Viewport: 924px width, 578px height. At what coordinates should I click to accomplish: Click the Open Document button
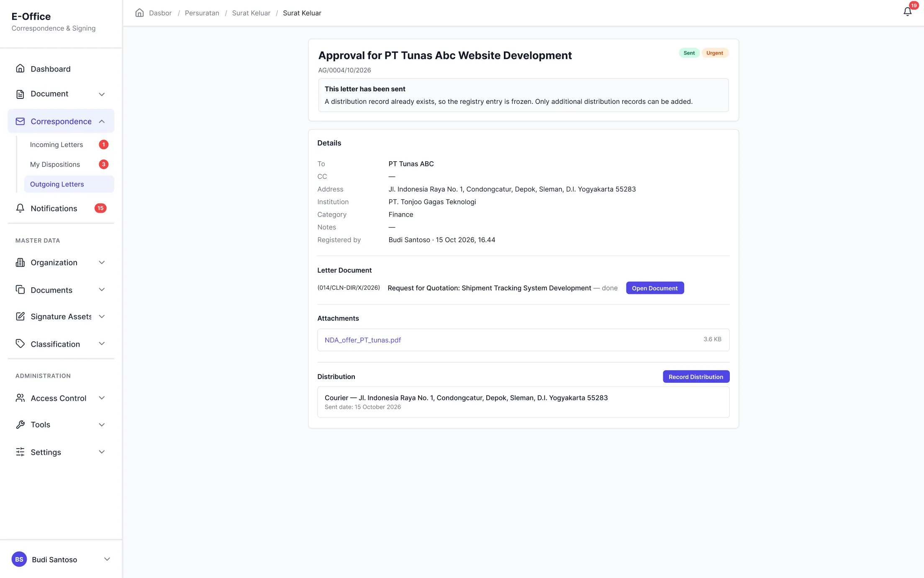point(655,288)
